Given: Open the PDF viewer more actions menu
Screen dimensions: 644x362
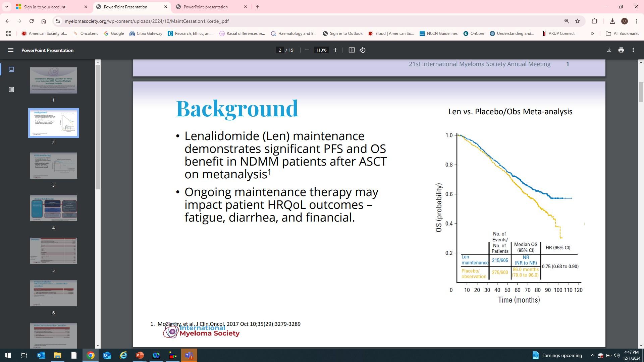Looking at the screenshot, I should click(x=633, y=50).
